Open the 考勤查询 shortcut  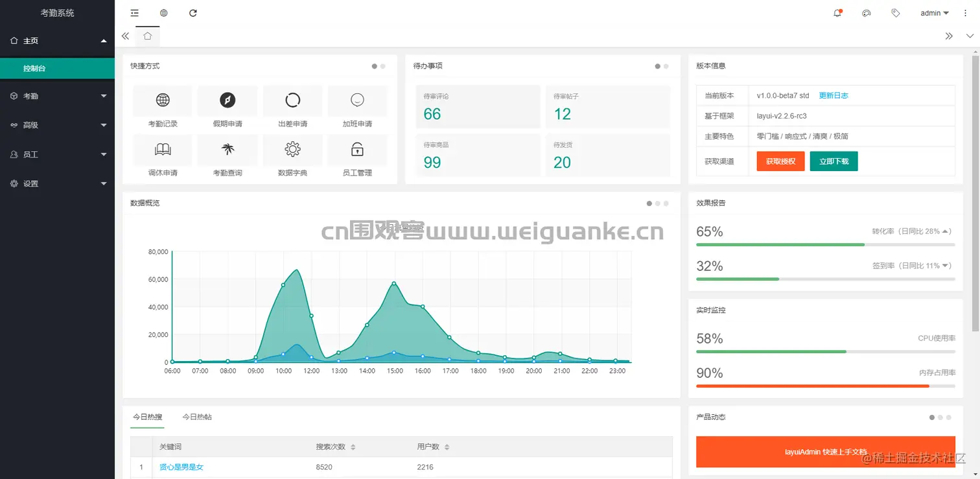tap(227, 156)
